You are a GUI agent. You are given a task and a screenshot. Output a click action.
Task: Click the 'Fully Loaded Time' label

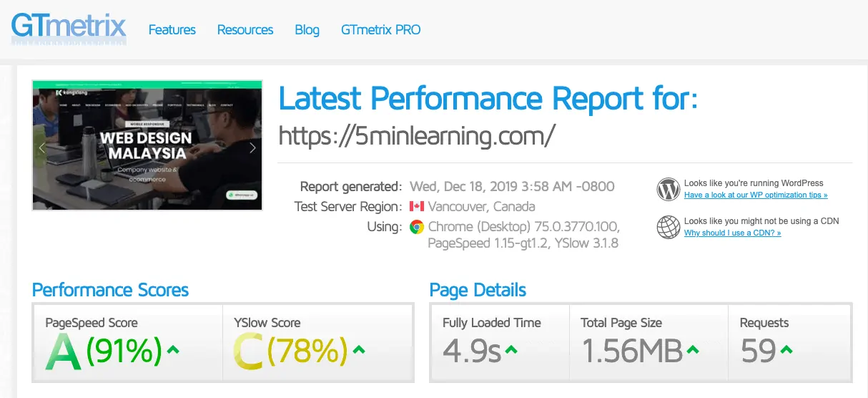[492, 323]
